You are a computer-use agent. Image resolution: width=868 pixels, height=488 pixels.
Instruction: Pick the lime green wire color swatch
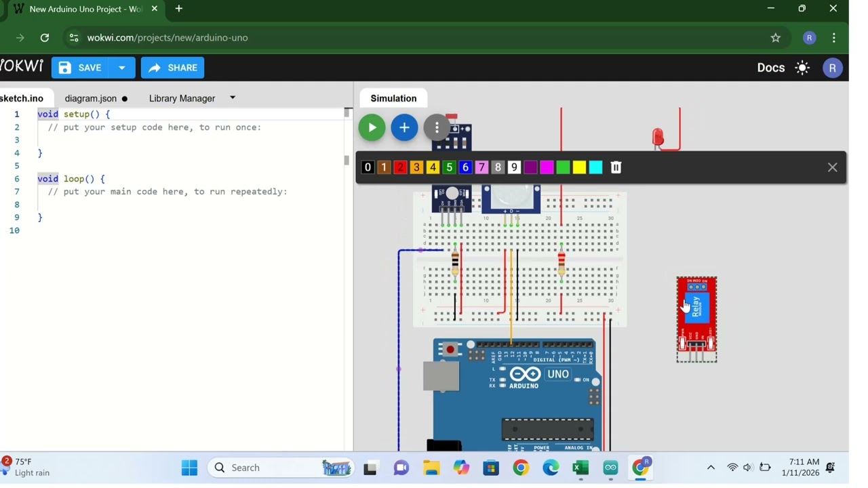563,167
